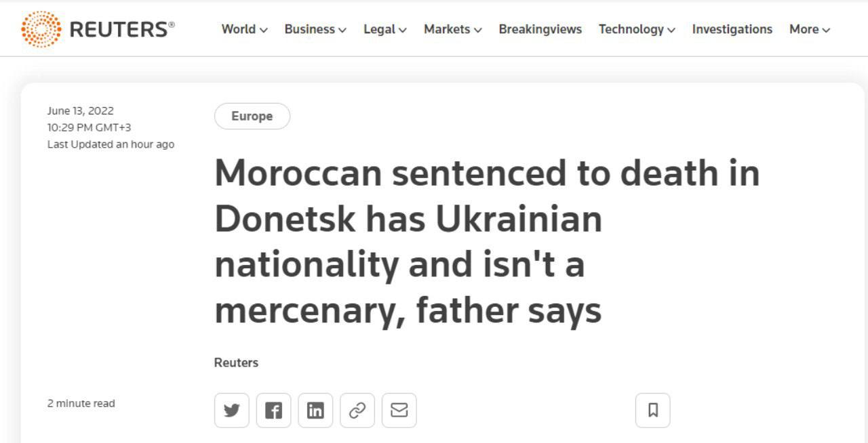Click the Last Updated timestamp
Viewport: 868px width, 443px height.
tap(111, 144)
